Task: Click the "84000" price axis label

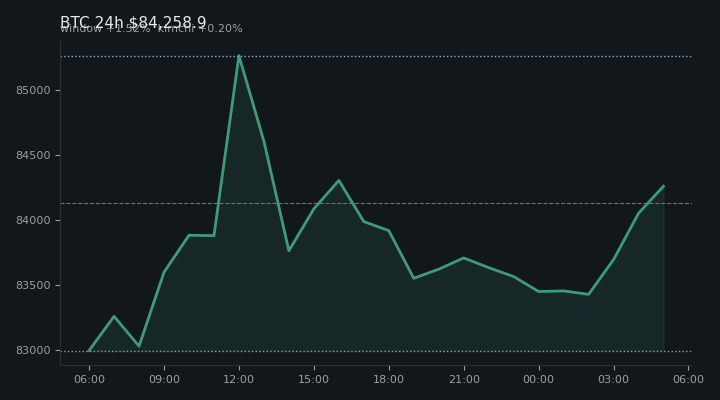Action: pos(33,220)
